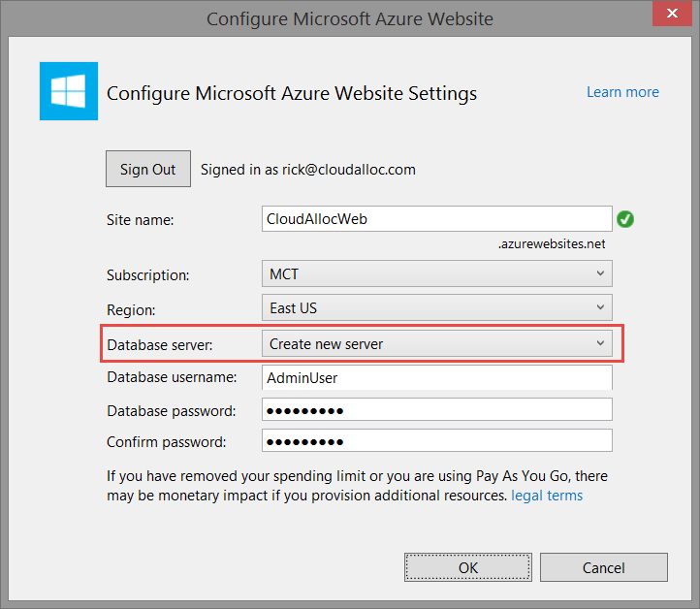This screenshot has width=700, height=609.
Task: Click the green site name validation checkmark
Action: [x=625, y=219]
